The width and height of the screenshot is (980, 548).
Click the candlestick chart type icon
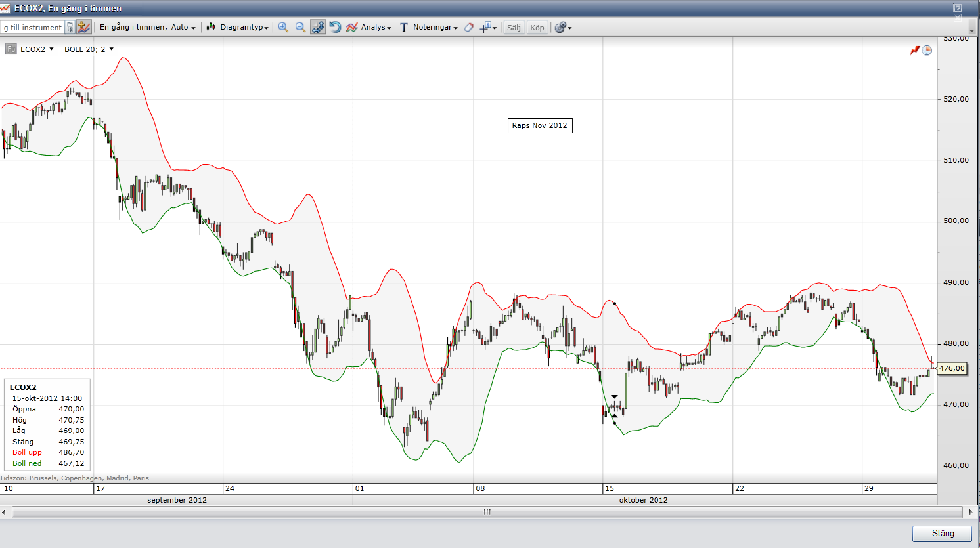(x=211, y=27)
